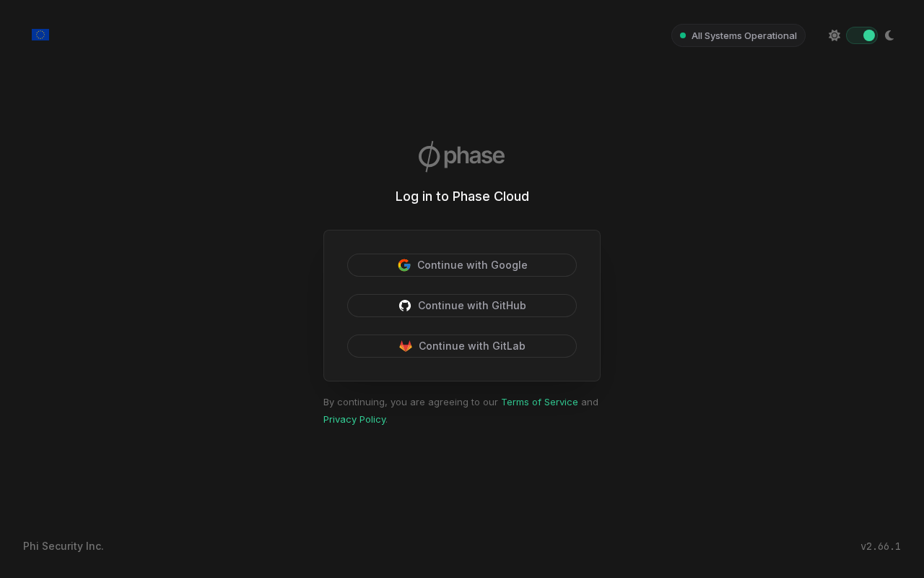Click the EU flag region icon

(40, 35)
